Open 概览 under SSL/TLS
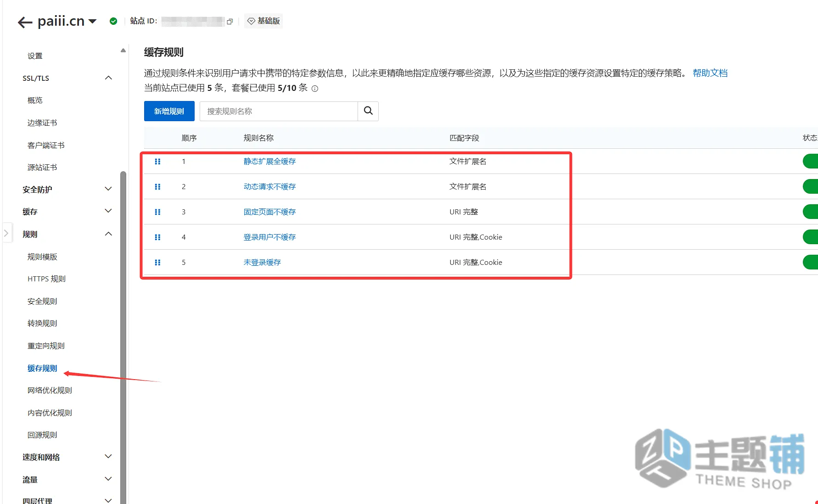Image resolution: width=818 pixels, height=504 pixels. 35,101
